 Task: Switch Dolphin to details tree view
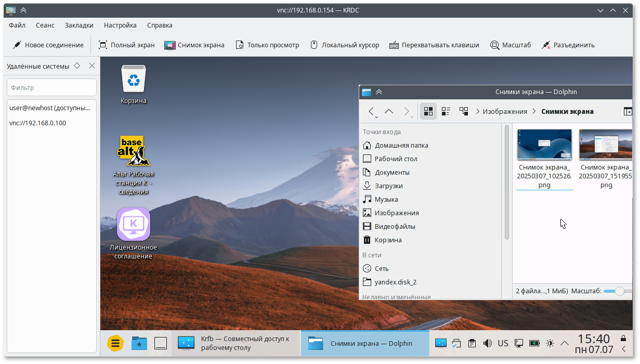pos(464,111)
